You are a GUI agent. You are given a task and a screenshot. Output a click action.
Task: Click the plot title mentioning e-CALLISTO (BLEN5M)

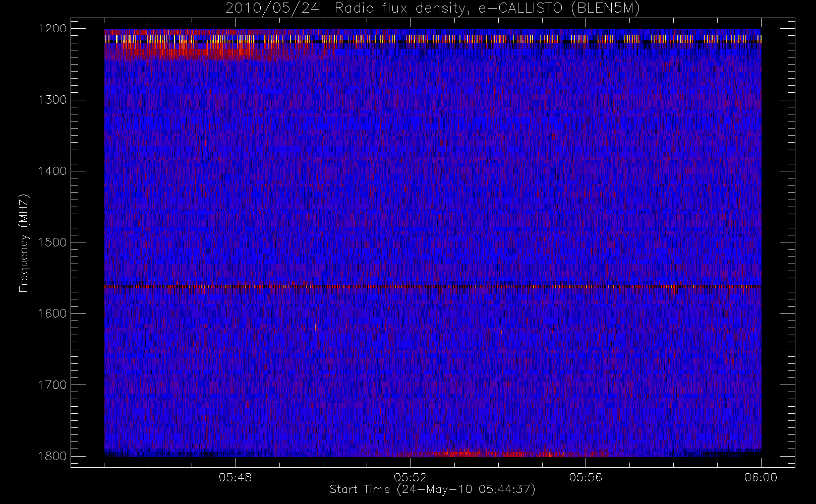click(x=433, y=9)
